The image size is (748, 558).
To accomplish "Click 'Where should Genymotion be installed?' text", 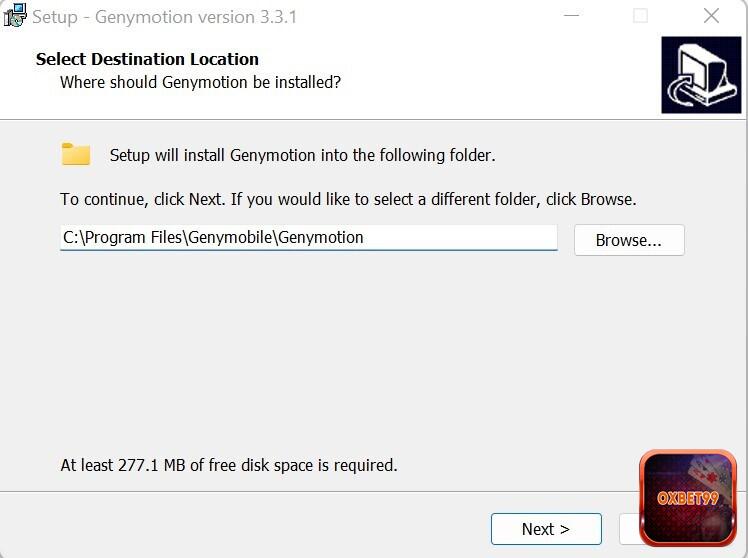I will (x=200, y=83).
